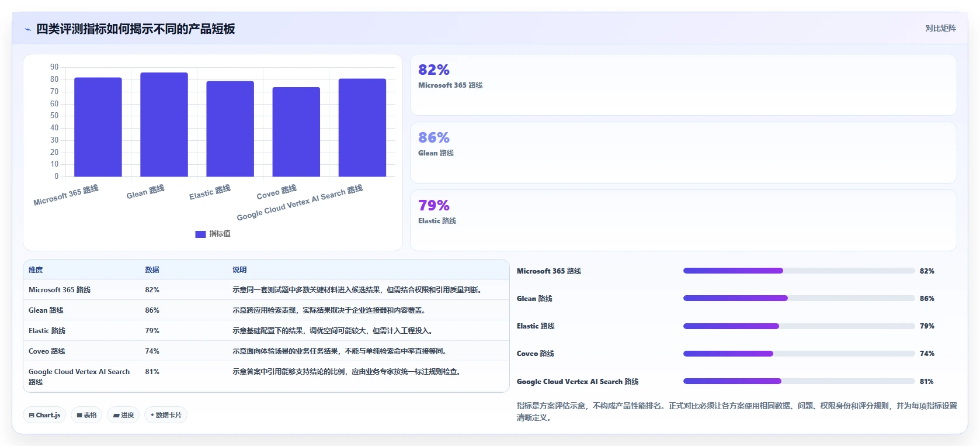980x446 pixels.
Task: Click the description starting 示意跨应用检索表现
Action: click(x=330, y=310)
